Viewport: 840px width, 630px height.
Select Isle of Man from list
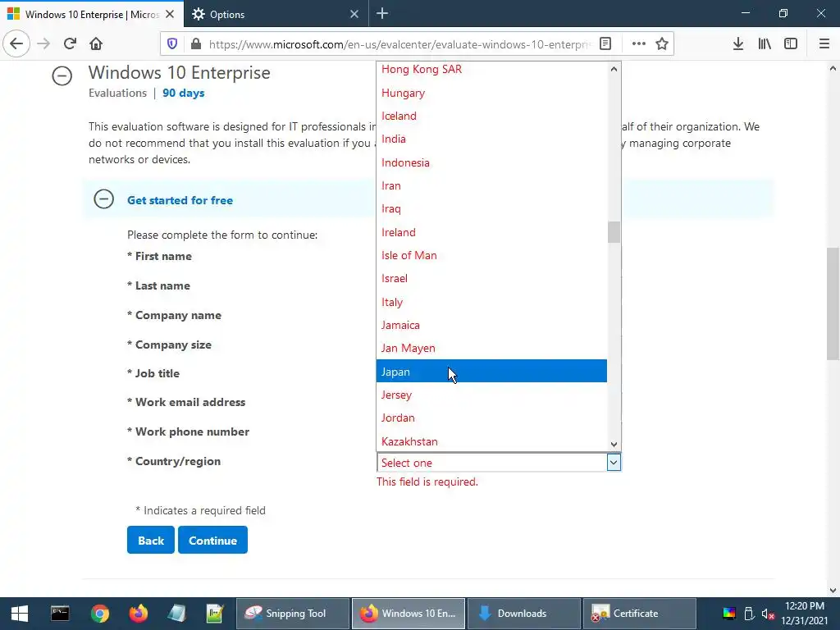[491, 255]
